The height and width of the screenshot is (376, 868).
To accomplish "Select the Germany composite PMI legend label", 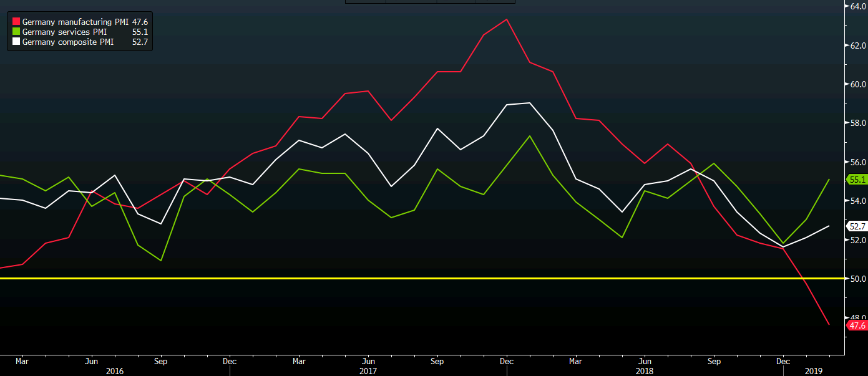I will (x=67, y=42).
